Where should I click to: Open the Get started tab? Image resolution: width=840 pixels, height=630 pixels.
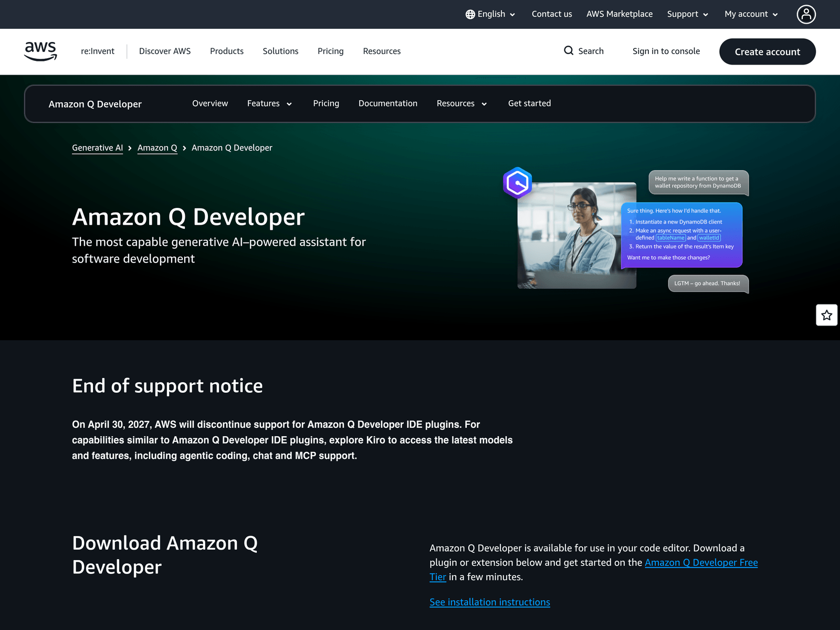point(529,103)
